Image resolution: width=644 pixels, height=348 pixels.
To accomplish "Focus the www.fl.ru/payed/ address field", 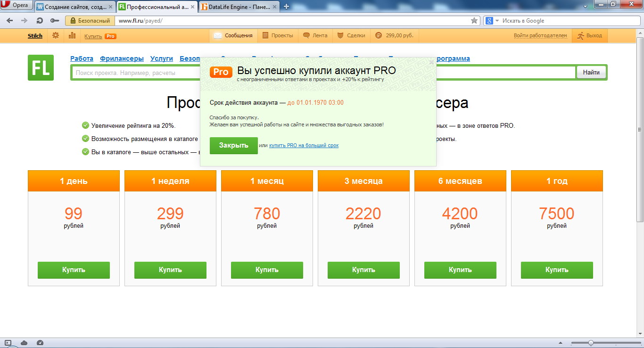I will point(292,21).
